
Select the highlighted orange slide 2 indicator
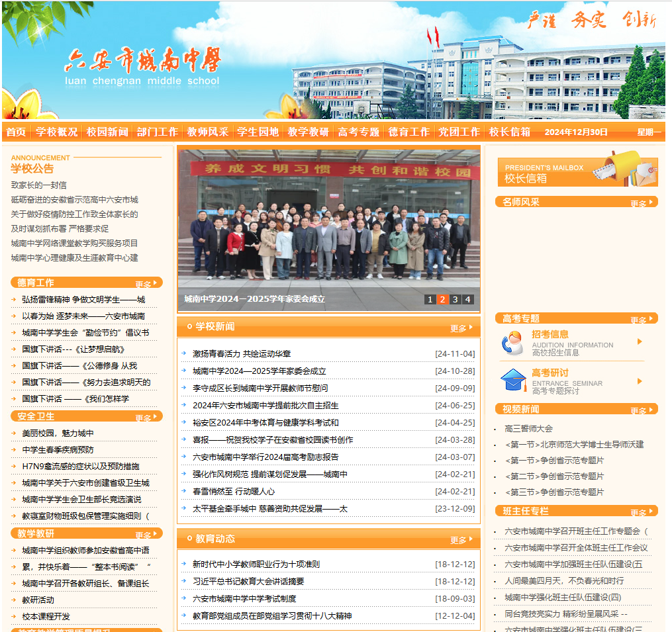[442, 300]
